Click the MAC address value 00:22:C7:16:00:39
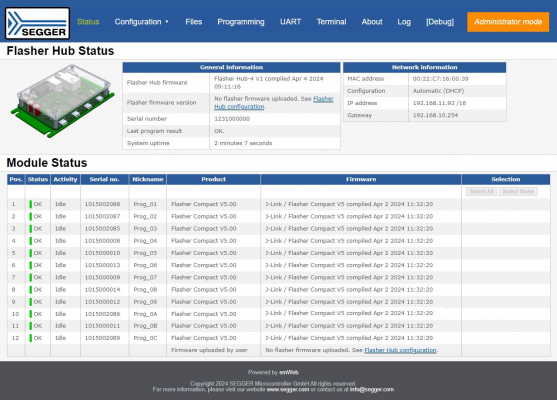557x400 pixels. point(440,79)
